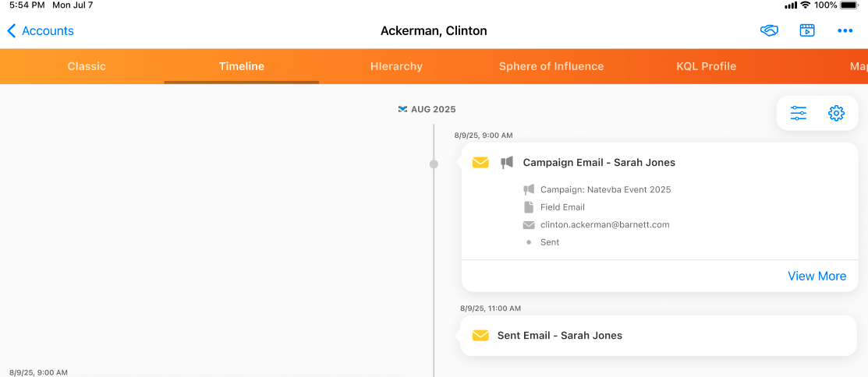Tap the yellow Sent Email envelope icon
Image resolution: width=868 pixels, height=377 pixels.
click(x=480, y=336)
